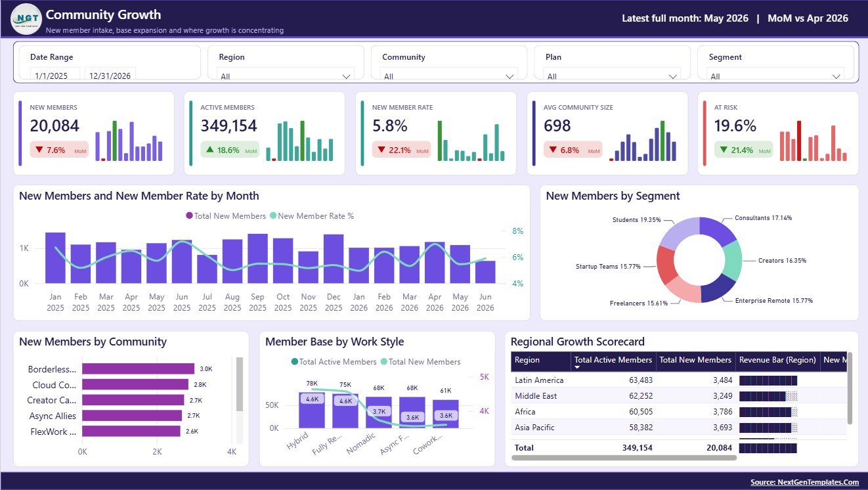Click the 20,084 New Members KPI value

click(x=54, y=125)
